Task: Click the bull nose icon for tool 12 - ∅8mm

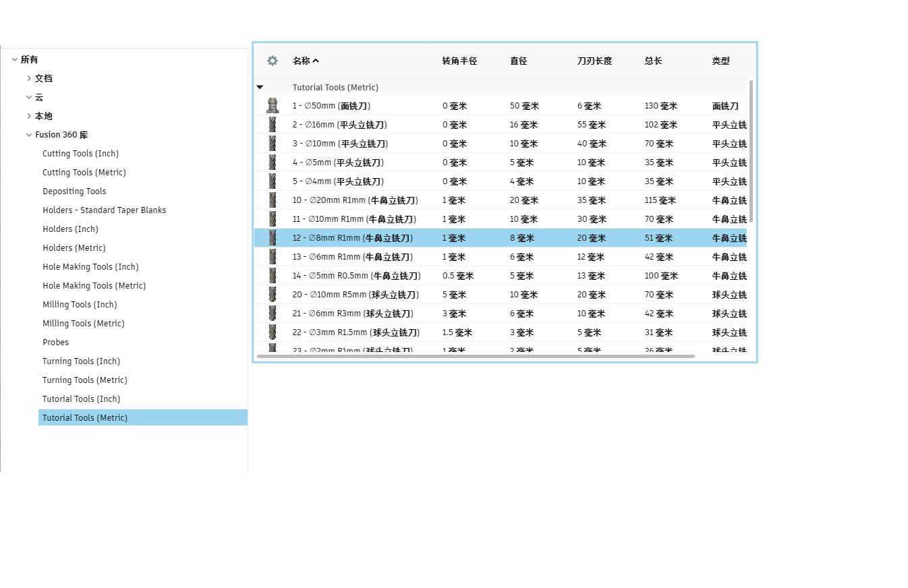Action: pos(273,238)
